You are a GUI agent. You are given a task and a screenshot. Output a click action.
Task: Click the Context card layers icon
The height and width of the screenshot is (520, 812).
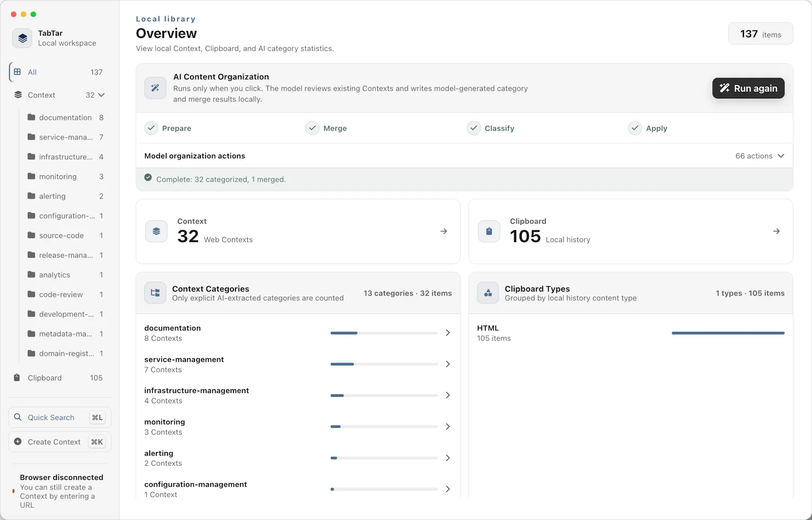[x=156, y=231]
